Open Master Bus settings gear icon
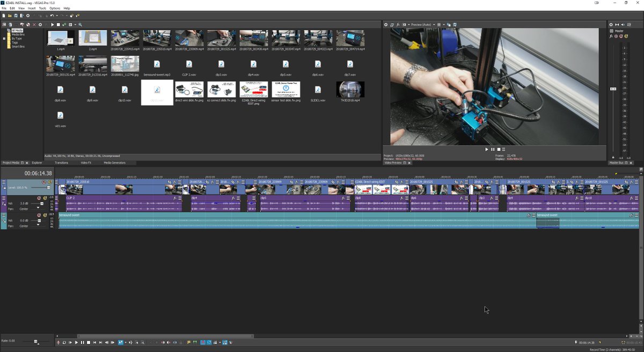 pos(611,25)
